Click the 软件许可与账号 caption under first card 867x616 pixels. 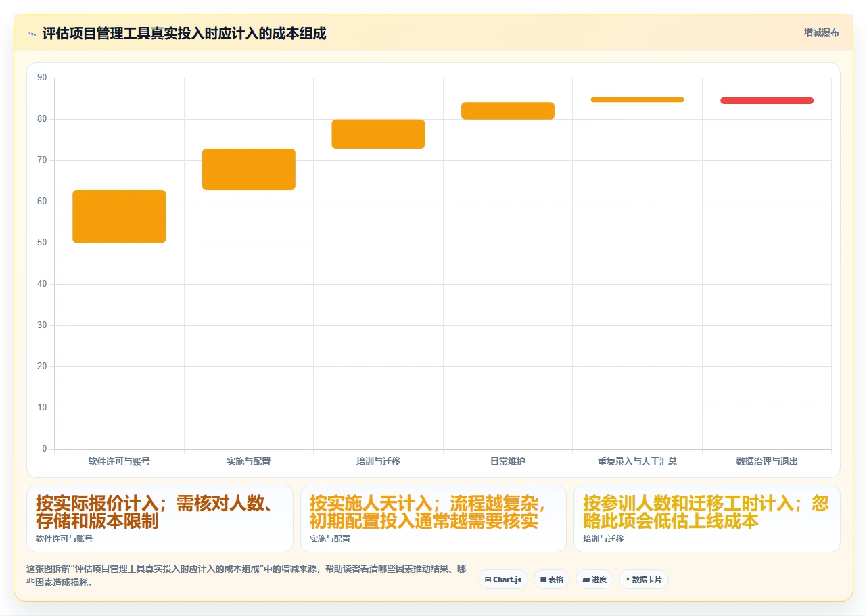[x=64, y=539]
